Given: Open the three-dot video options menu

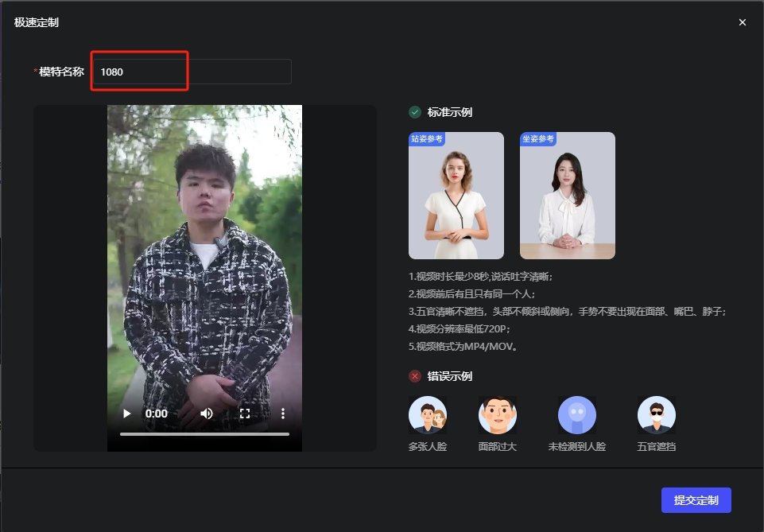Looking at the screenshot, I should 282,413.
